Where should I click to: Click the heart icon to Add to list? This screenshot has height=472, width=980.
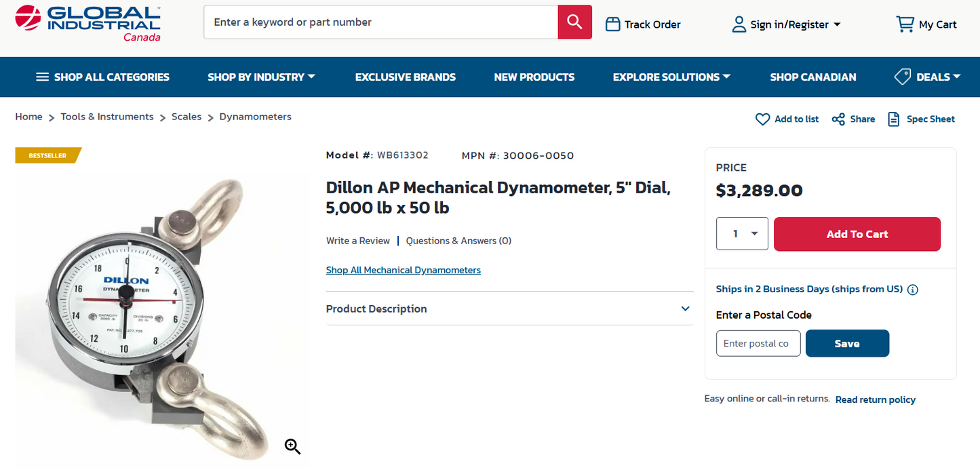coord(762,119)
